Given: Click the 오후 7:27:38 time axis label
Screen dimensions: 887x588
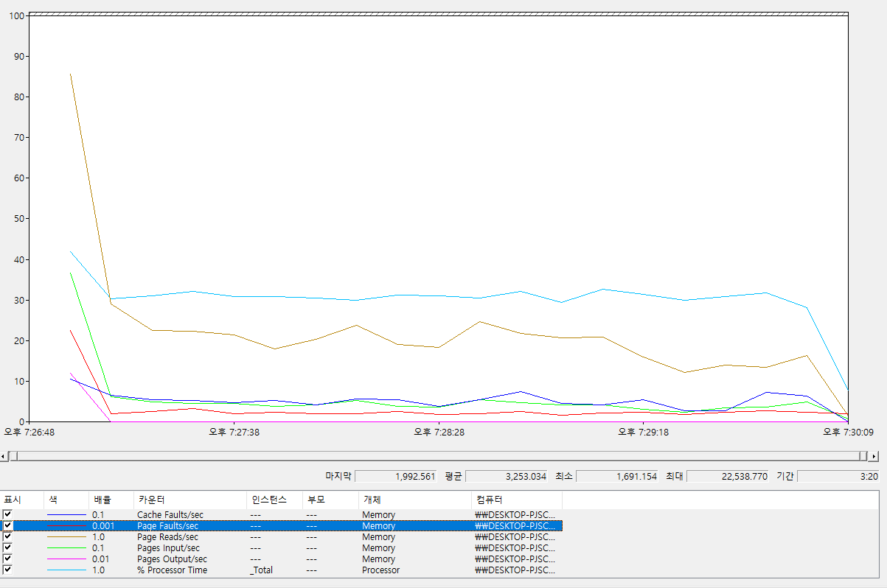Looking at the screenshot, I should pos(234,432).
